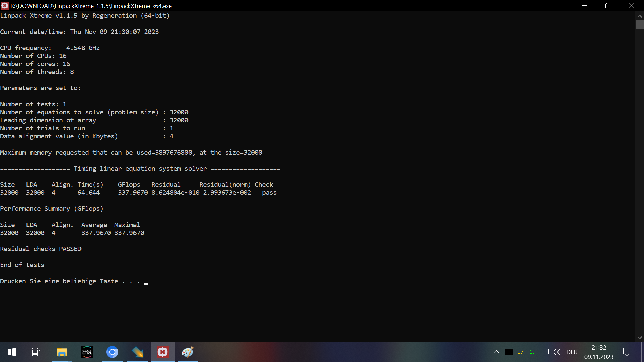Click the green 19 temperature tray icon

[533, 352]
